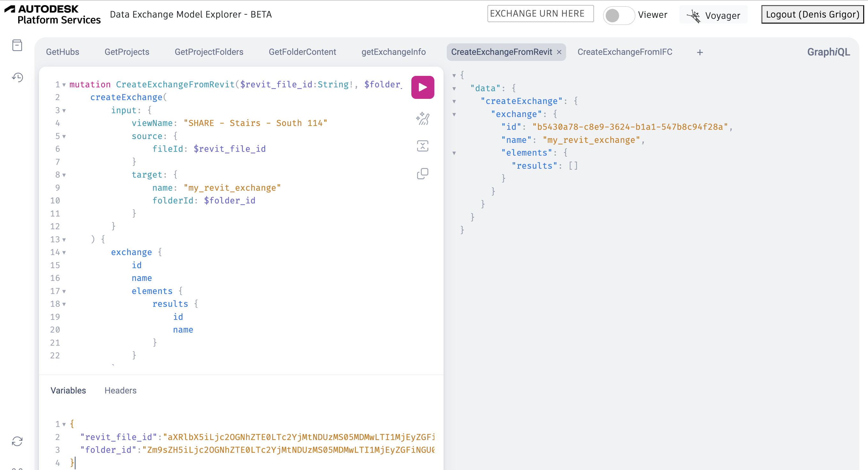Click Logout (Denis Grigor) button
This screenshot has width=868, height=470.
pos(812,14)
